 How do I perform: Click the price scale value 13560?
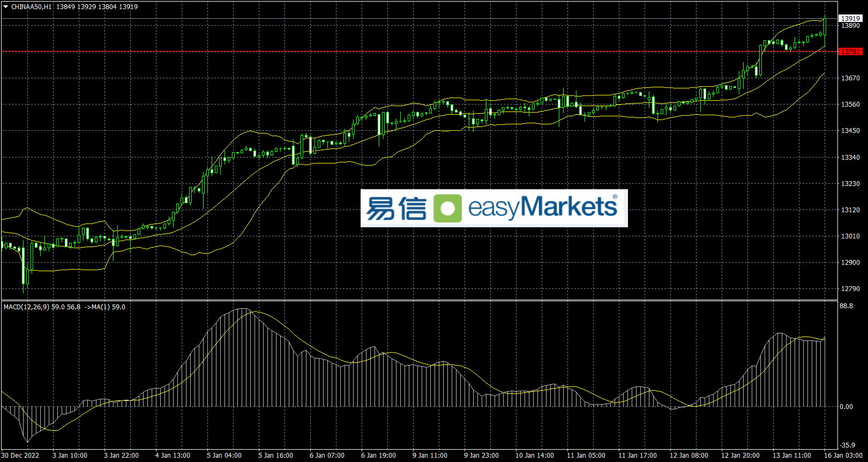(850, 105)
